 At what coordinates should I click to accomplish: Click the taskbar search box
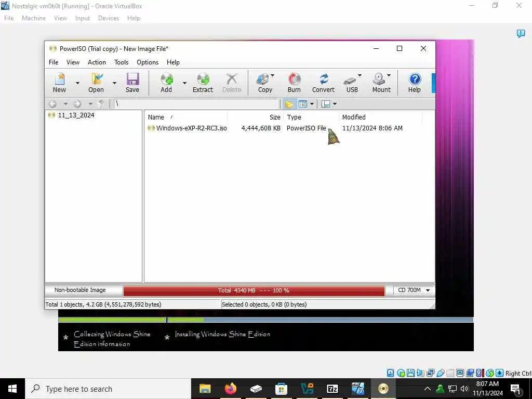(x=108, y=389)
